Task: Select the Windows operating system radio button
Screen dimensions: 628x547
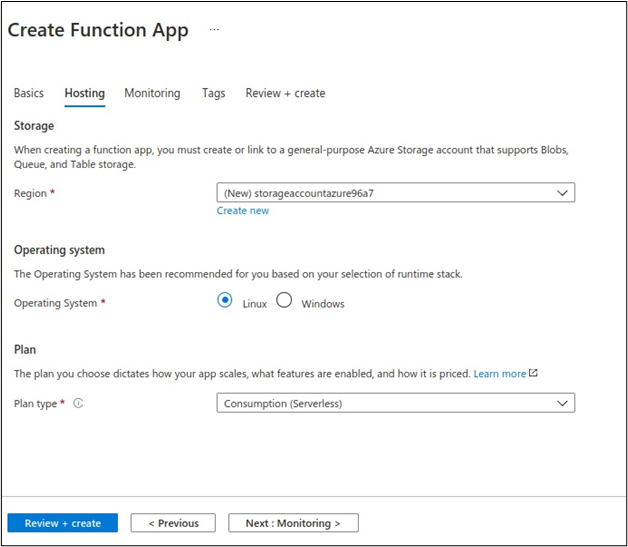Action: 284,300
